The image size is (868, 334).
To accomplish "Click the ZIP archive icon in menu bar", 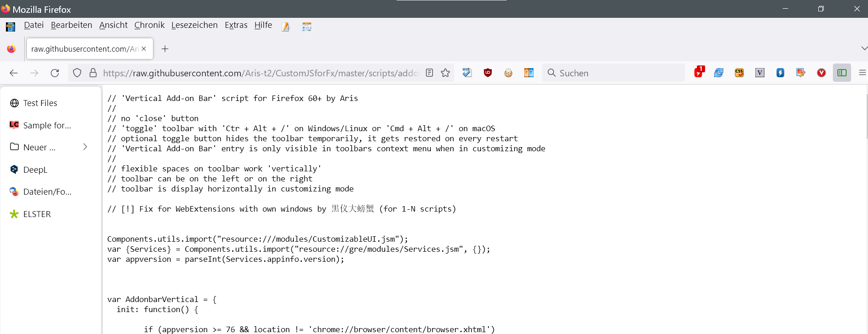I will coord(10,27).
